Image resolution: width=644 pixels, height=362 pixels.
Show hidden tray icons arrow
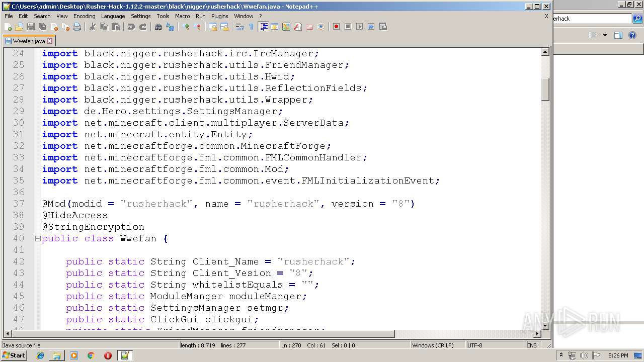pyautogui.click(x=561, y=355)
